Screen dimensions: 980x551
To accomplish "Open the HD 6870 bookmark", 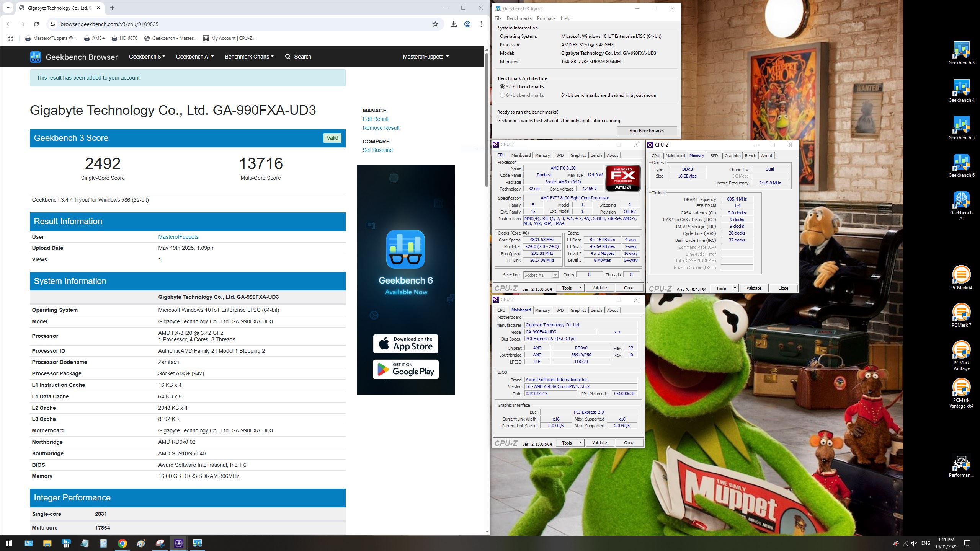I will coord(124,38).
